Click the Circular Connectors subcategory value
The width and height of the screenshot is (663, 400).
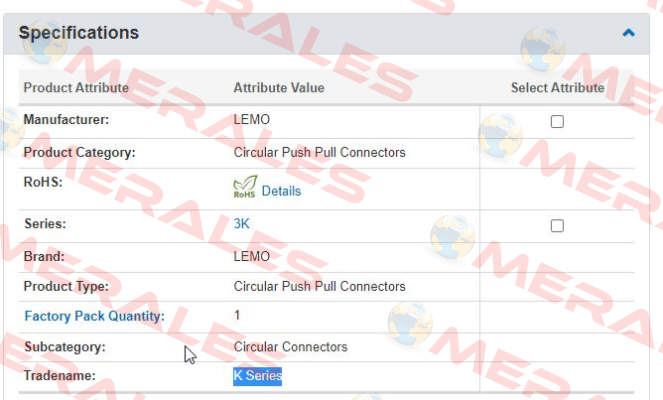(x=290, y=347)
